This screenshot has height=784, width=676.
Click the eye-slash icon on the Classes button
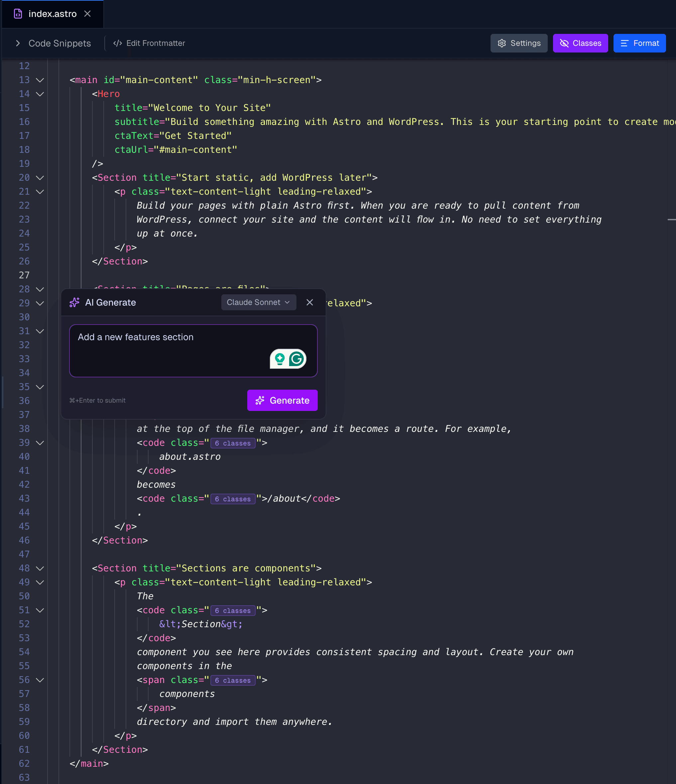point(564,43)
